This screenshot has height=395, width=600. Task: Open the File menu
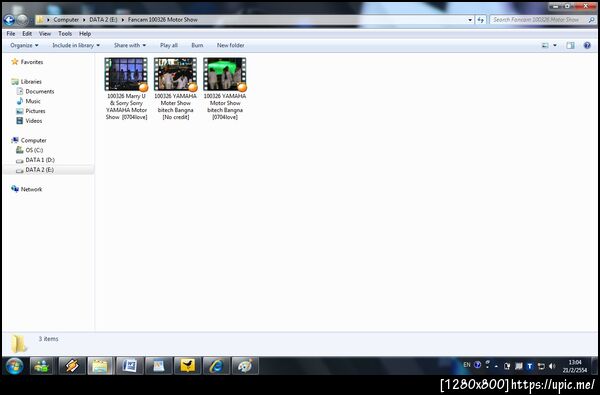tap(11, 34)
